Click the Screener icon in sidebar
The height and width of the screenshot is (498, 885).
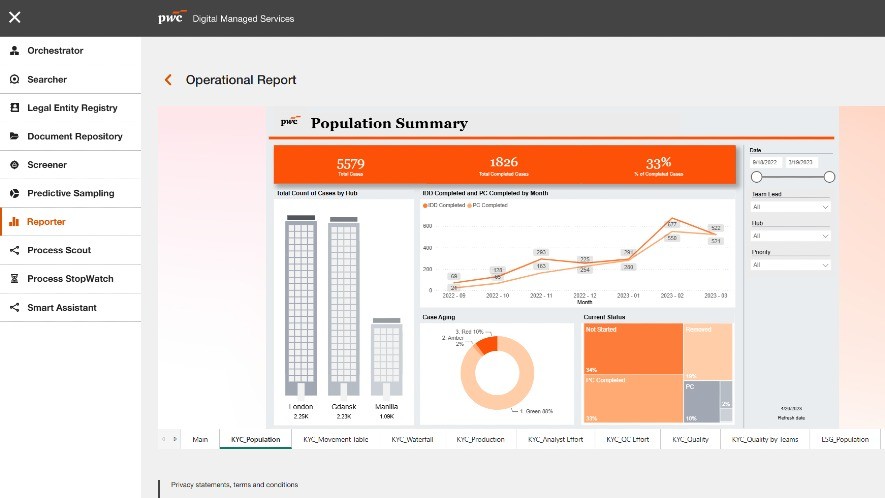(15, 164)
